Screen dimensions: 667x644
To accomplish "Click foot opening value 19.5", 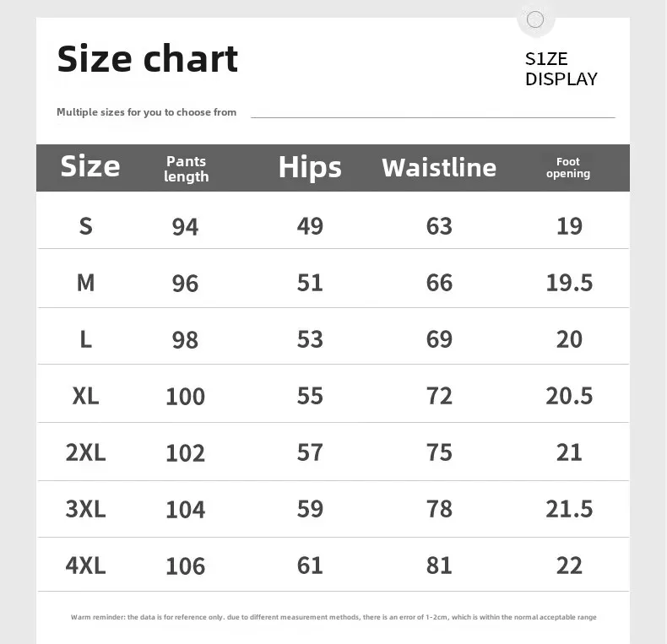I will [x=569, y=283].
